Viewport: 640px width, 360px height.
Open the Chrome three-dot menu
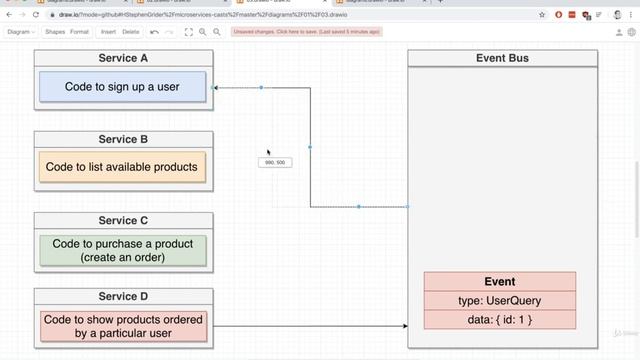click(631, 15)
